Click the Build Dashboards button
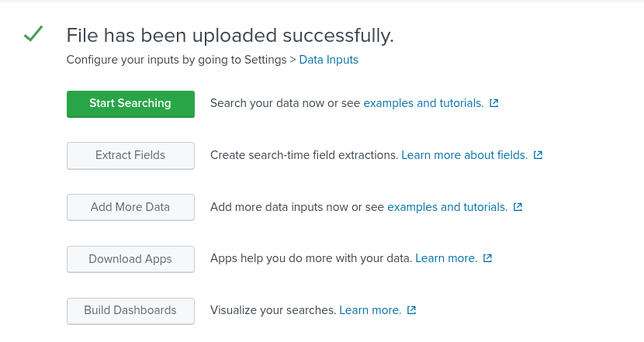The width and height of the screenshot is (644, 342). point(130,310)
